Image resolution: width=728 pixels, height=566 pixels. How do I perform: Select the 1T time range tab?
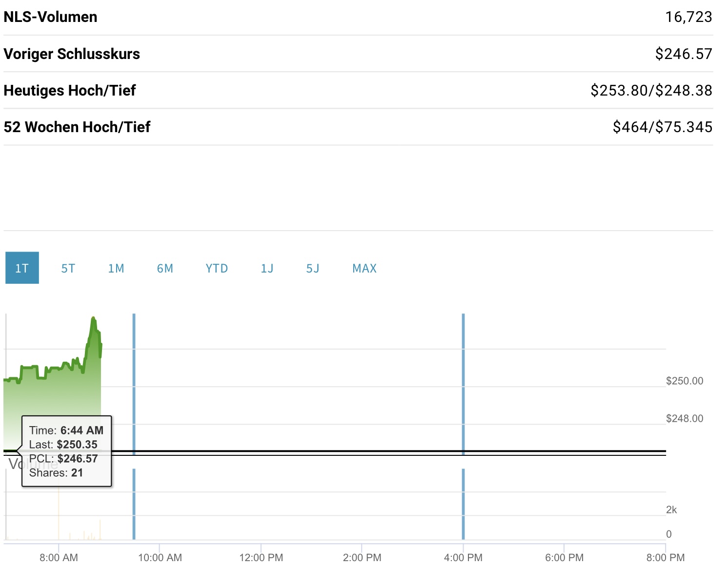[x=22, y=268]
